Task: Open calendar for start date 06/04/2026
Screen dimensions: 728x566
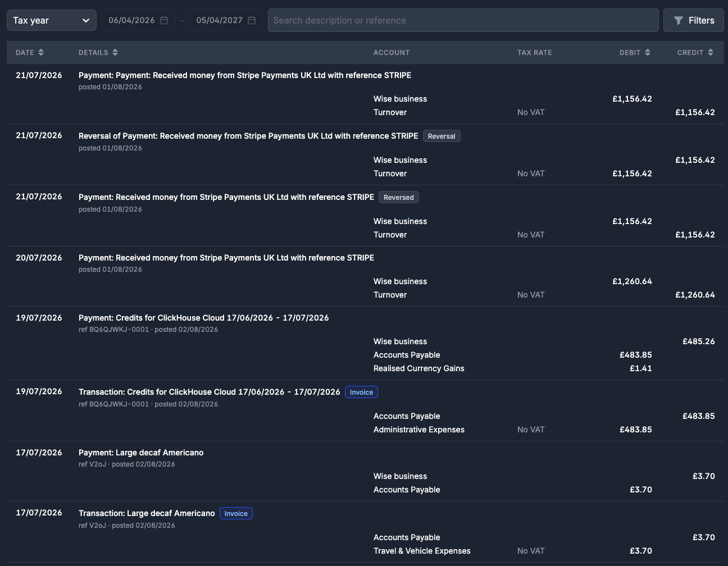Action: pos(164,20)
